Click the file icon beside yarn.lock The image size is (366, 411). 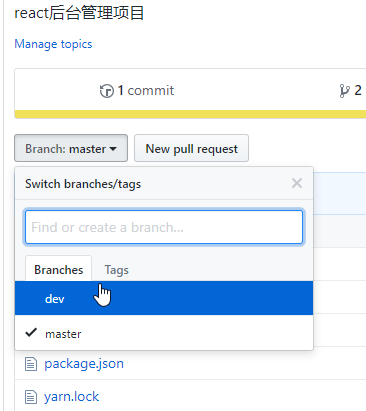pyautogui.click(x=31, y=397)
